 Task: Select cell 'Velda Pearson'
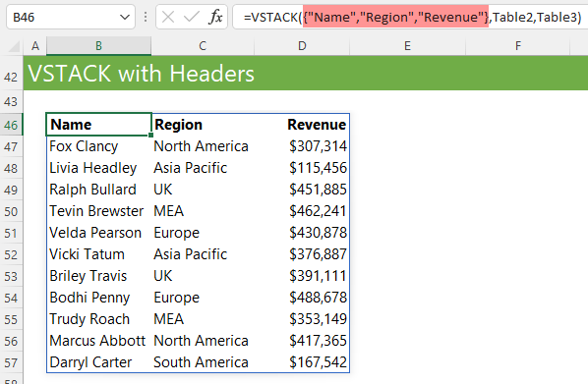(98, 233)
